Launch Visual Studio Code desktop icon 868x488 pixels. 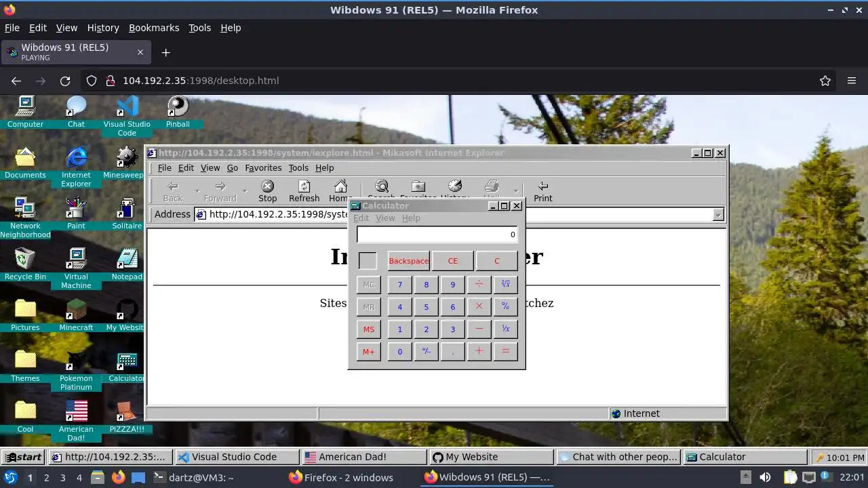[x=127, y=116]
